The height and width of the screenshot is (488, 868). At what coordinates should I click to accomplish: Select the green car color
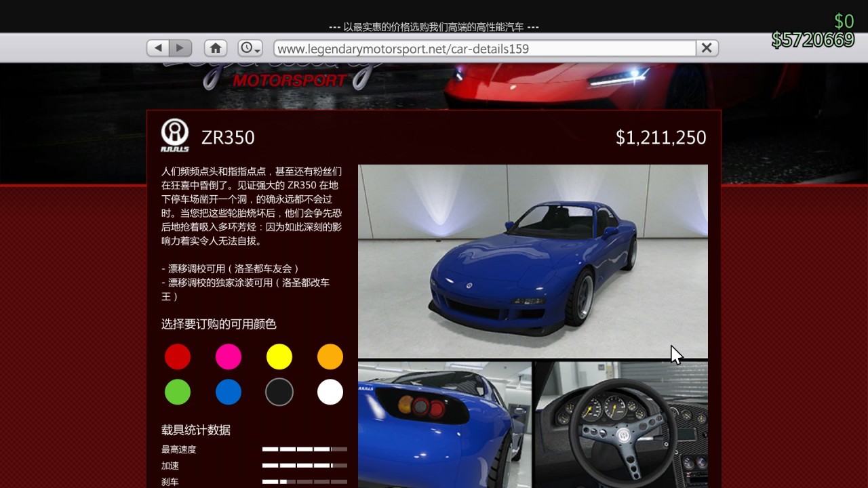(x=178, y=392)
